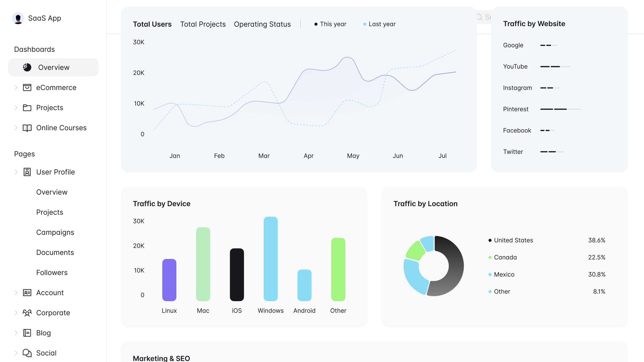Image resolution: width=644 pixels, height=362 pixels.
Task: Click the Projects folder icon
Action: click(x=27, y=108)
